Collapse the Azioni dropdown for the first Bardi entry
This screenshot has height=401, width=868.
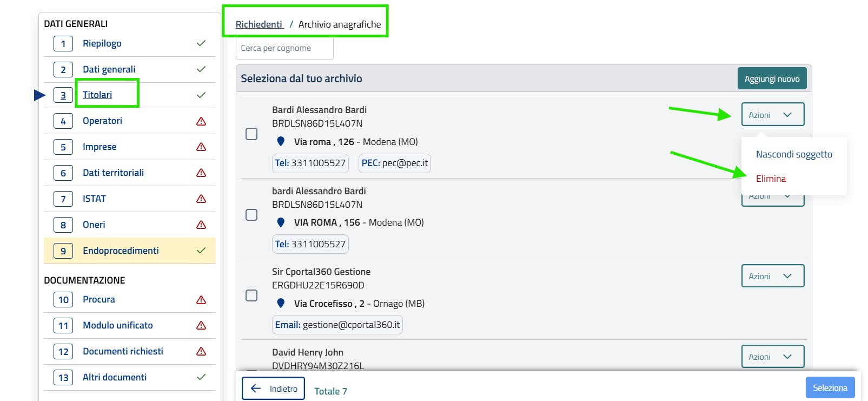772,115
